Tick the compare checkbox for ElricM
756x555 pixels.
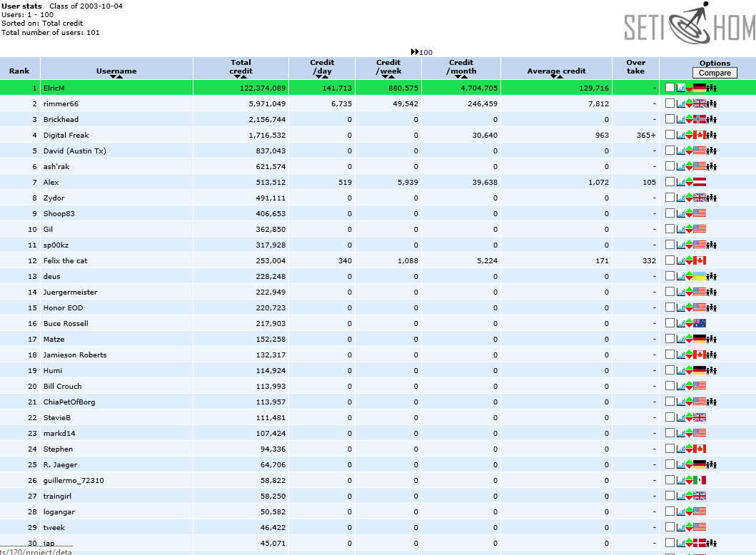pyautogui.click(x=670, y=88)
